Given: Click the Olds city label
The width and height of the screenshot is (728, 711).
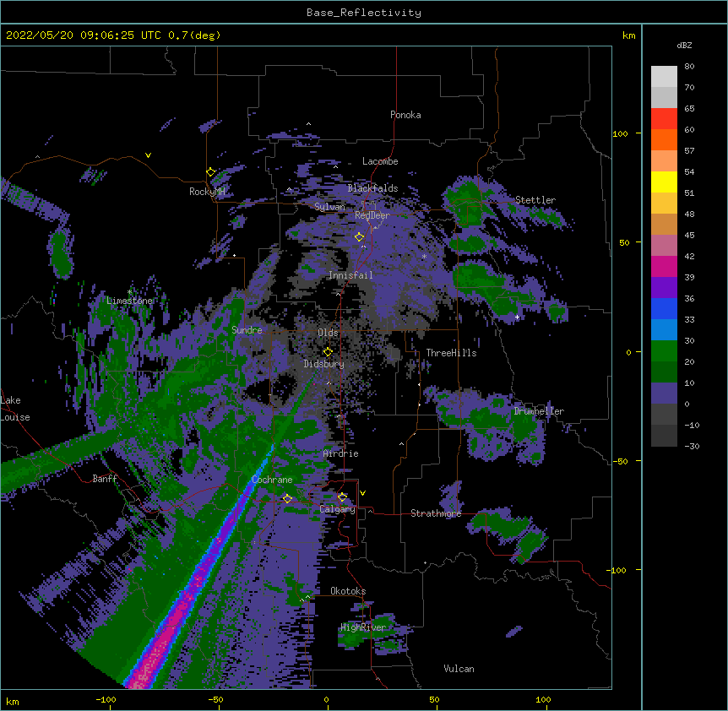Looking at the screenshot, I should [x=328, y=333].
